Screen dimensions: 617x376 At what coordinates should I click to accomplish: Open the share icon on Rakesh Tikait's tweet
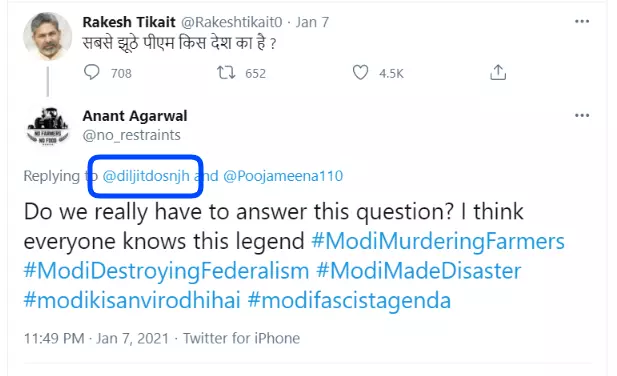(498, 72)
